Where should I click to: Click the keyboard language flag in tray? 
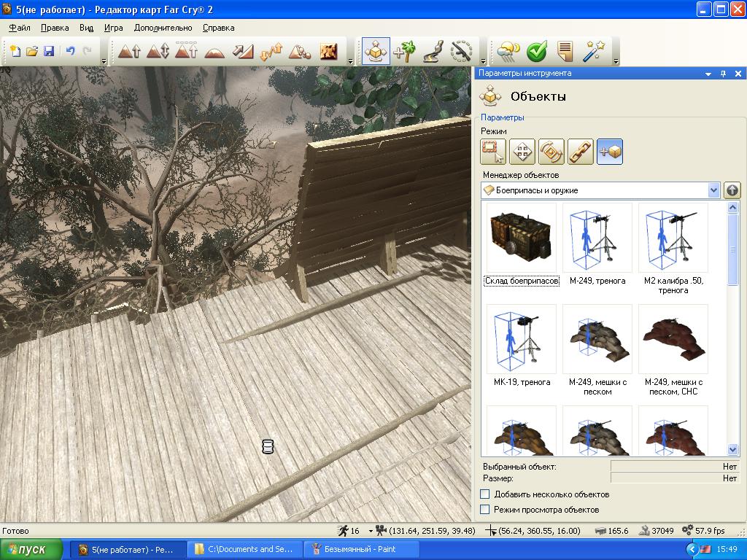pos(705,549)
